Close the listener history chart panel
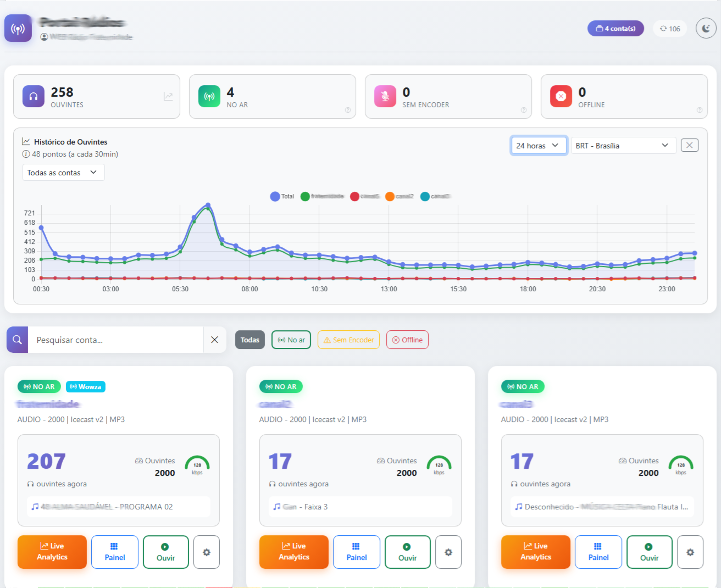721x588 pixels. (x=689, y=145)
